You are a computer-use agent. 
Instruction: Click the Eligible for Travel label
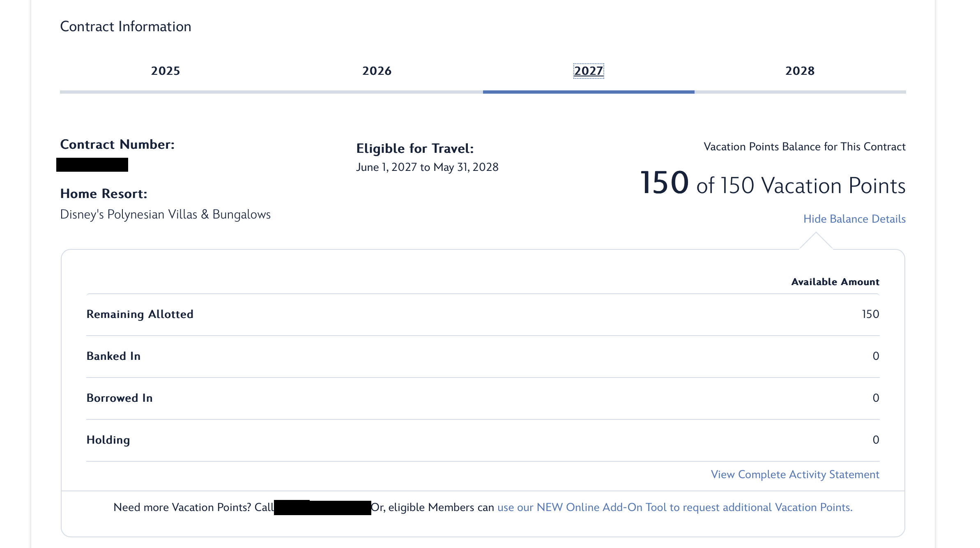[x=415, y=149]
